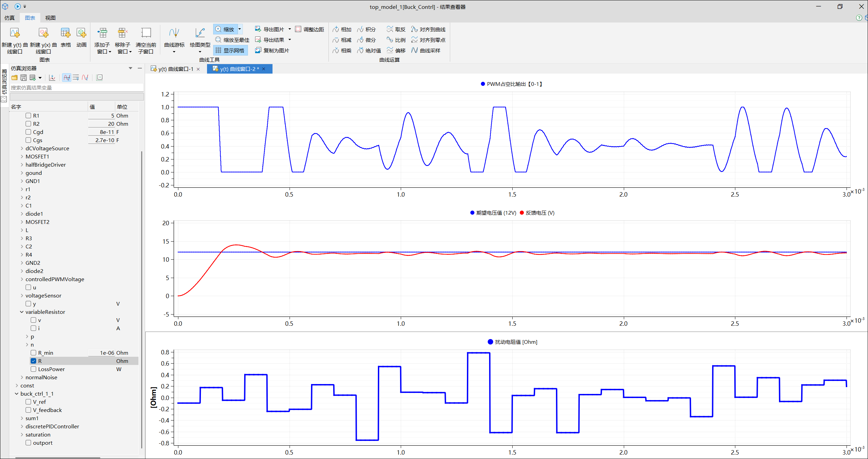Click the 动画 animation icon

[81, 33]
